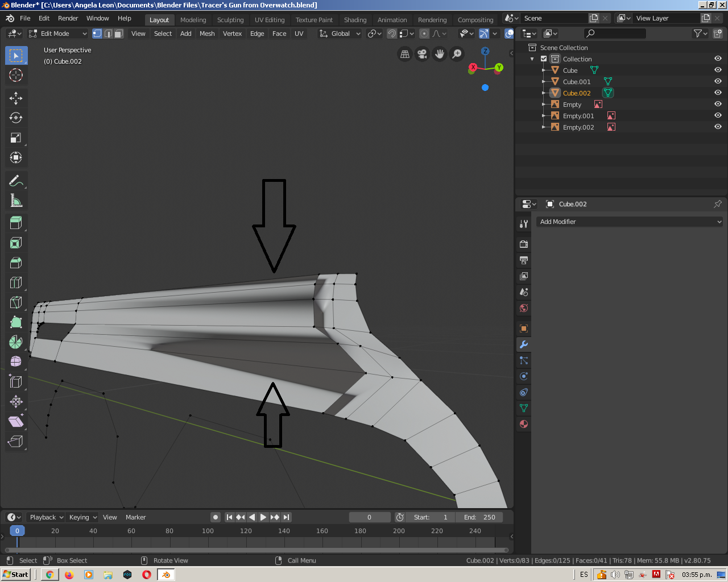Viewport: 728px width, 582px height.
Task: Open the Playback dropdown in timeline
Action: pyautogui.click(x=46, y=517)
